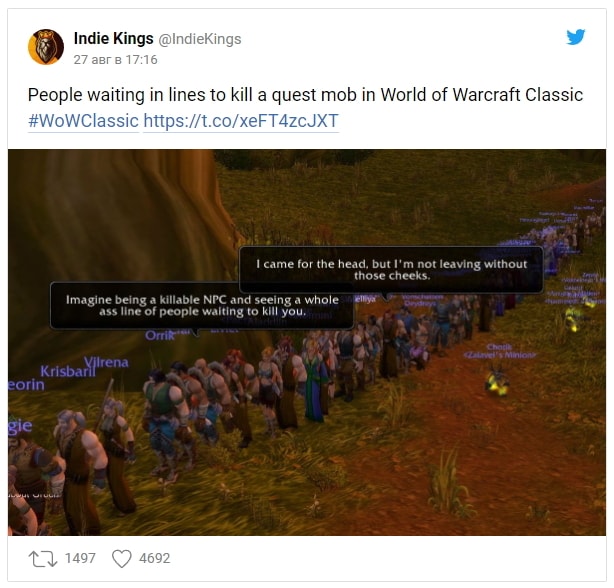The image size is (614, 588).
Task: Click the retweet arrows icon
Action: (x=43, y=559)
